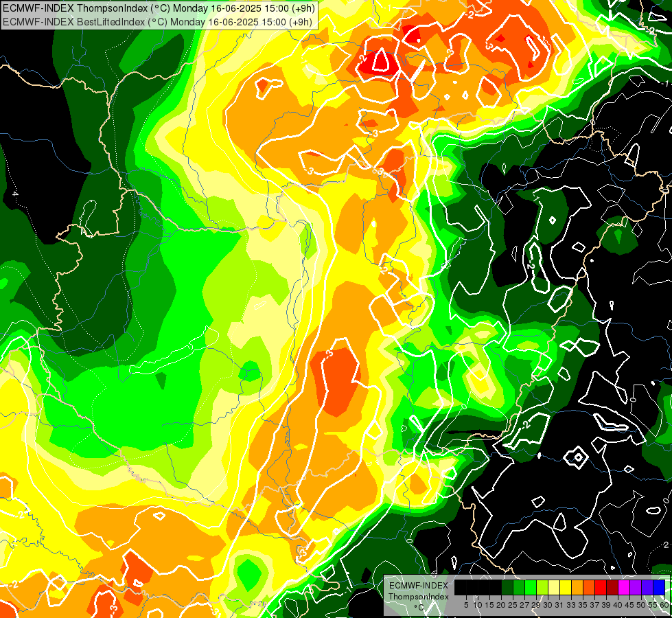Click the legend tick label 5
The image size is (672, 618).
[466, 605]
